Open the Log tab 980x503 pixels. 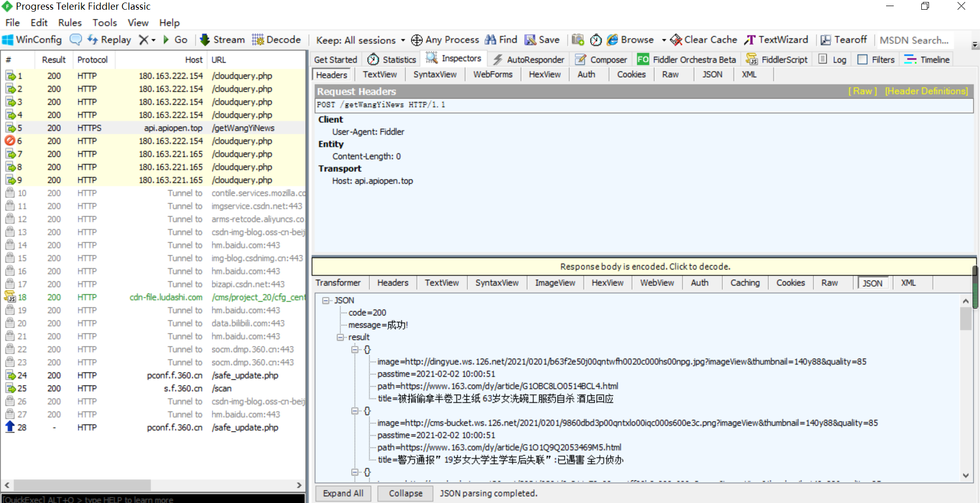[x=832, y=60]
